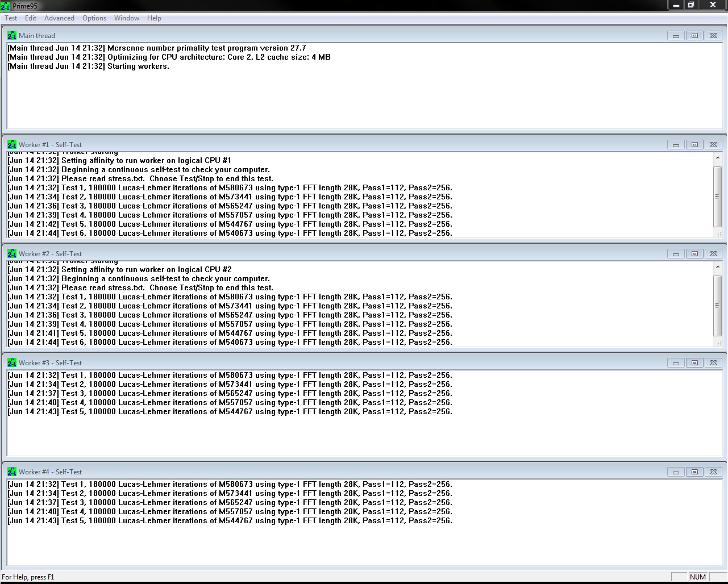The width and height of the screenshot is (728, 584).
Task: Open the Help menu
Action: click(x=154, y=18)
